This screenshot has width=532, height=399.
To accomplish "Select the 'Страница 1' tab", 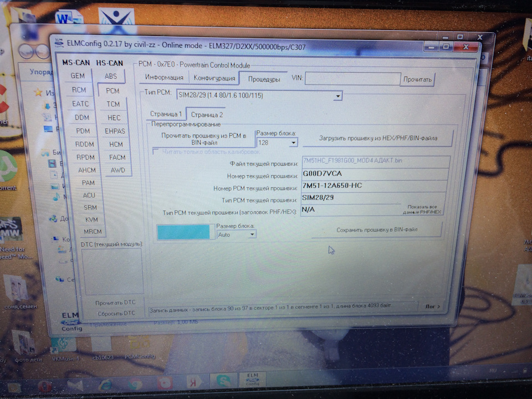I will tap(166, 114).
